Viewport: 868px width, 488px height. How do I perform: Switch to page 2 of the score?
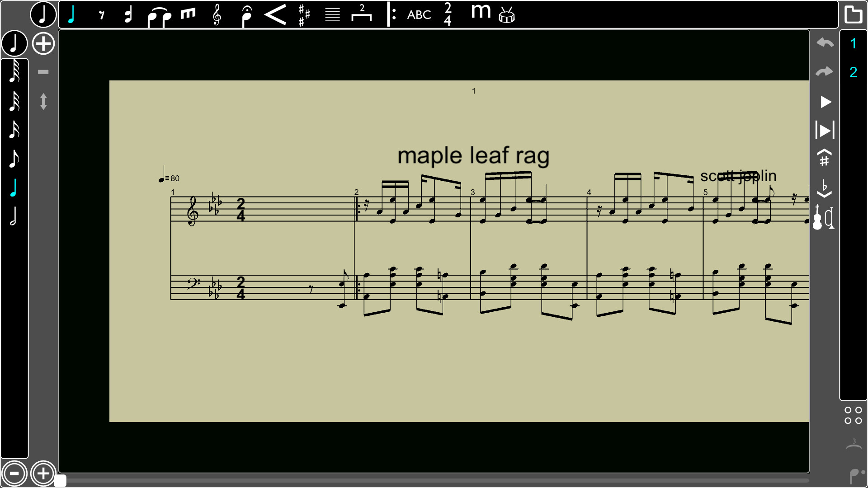click(x=854, y=71)
